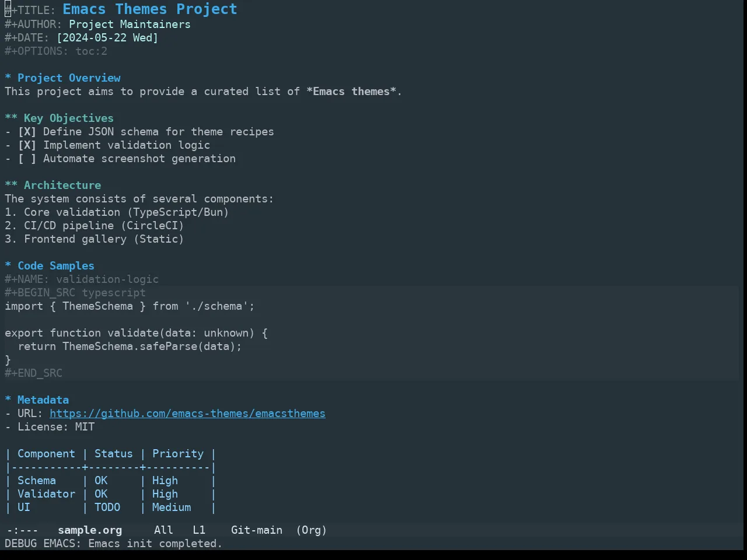This screenshot has height=560, width=747.
Task: Toggle the 'Implement validation logic' checkbox
Action: click(27, 145)
